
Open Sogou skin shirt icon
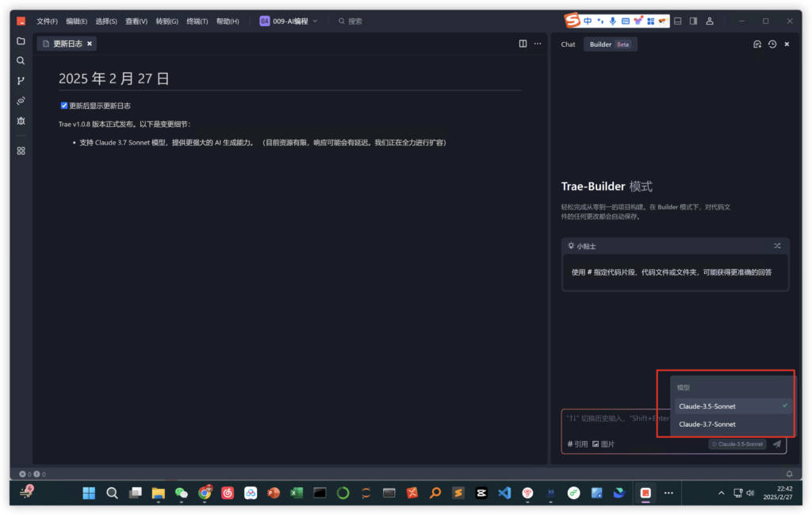(x=638, y=21)
